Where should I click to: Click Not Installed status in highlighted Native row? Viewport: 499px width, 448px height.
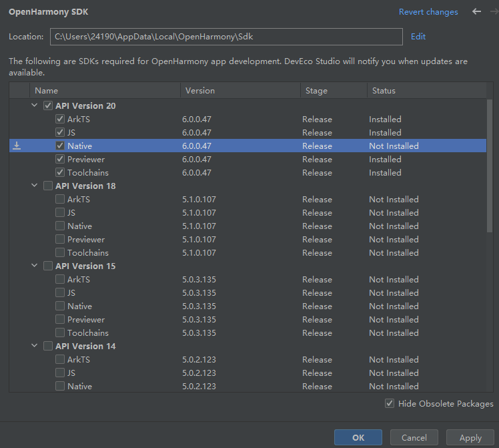tap(394, 146)
